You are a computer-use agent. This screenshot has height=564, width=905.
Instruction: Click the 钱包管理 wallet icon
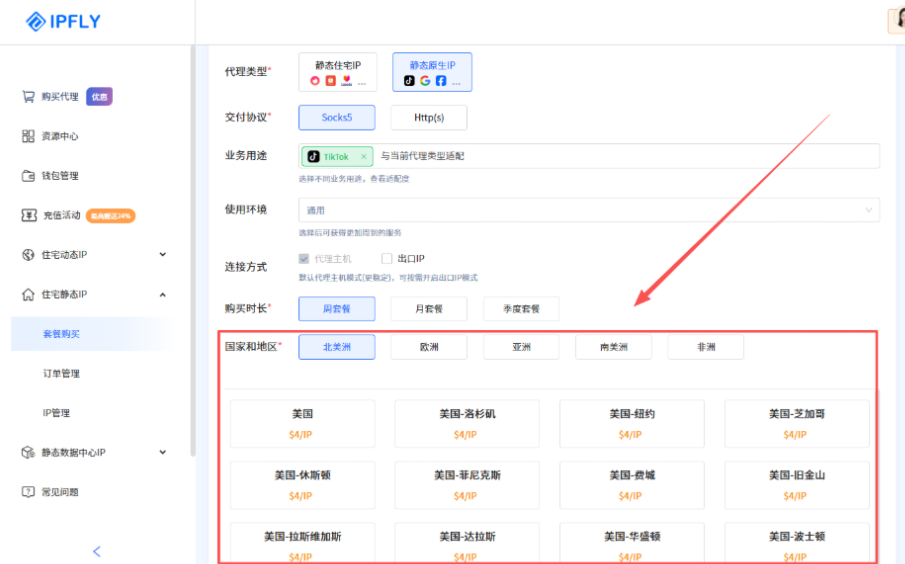pos(28,175)
